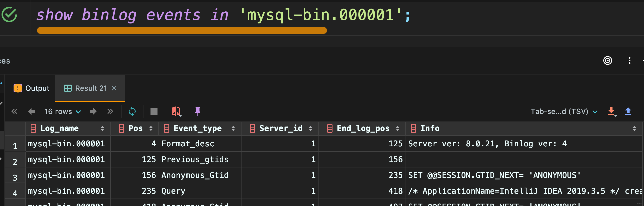
Task: Click the End_log_pos column sort arrows
Action: (x=397, y=129)
